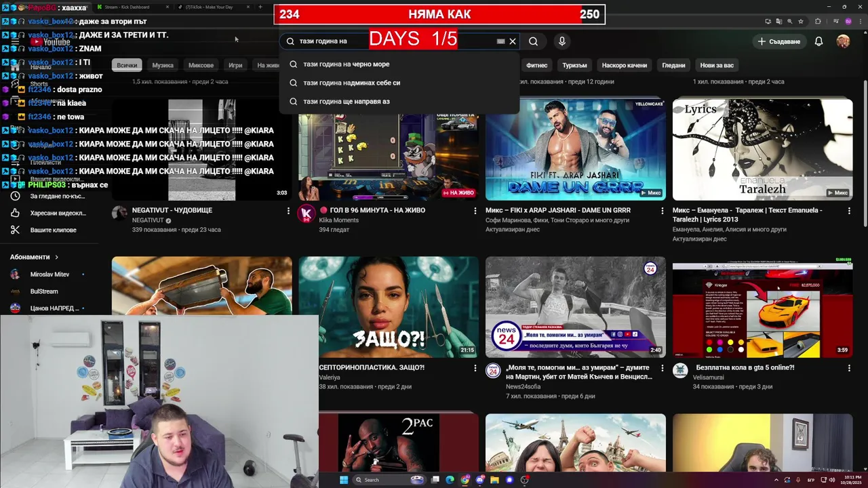Open Харесани видеоклипове in sidebar
868x488 pixels.
coord(49,213)
